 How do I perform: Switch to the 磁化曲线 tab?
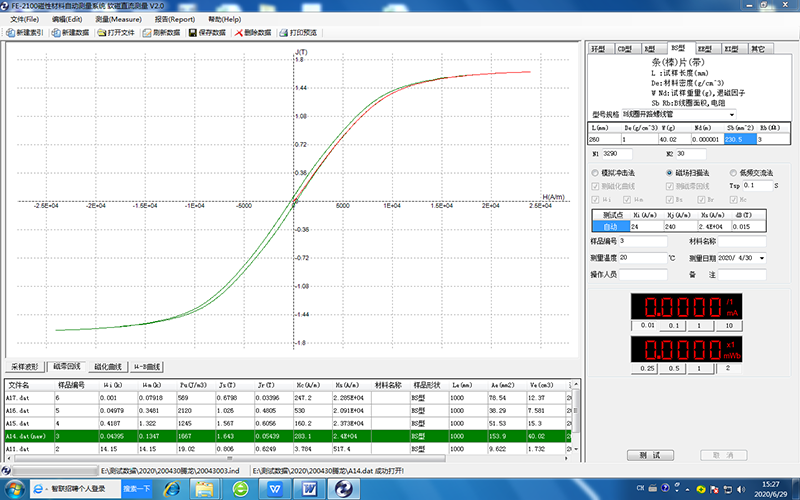tap(108, 367)
